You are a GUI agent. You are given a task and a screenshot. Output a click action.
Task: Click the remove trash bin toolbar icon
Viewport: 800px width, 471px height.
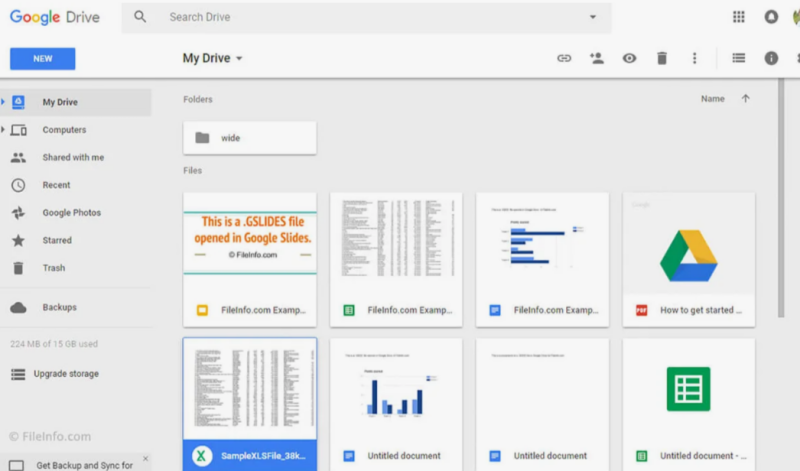point(661,58)
